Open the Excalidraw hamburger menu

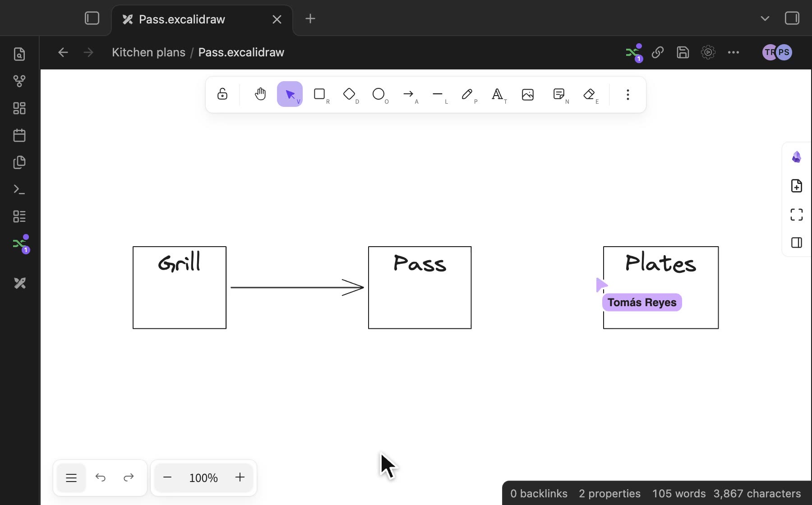[x=71, y=477]
